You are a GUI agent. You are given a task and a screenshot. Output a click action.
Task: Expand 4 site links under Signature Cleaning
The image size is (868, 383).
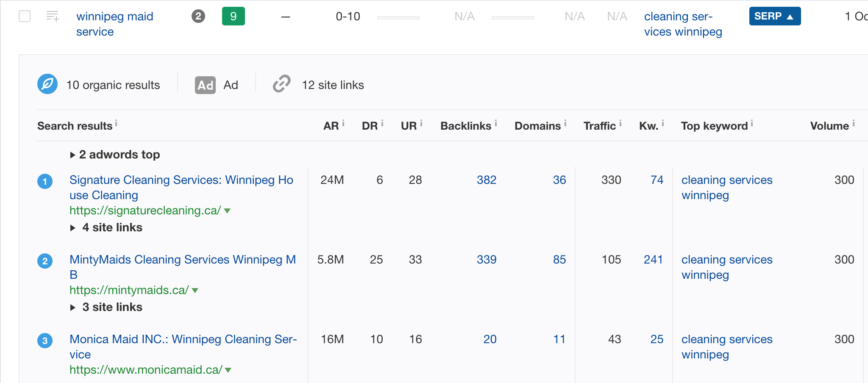106,228
